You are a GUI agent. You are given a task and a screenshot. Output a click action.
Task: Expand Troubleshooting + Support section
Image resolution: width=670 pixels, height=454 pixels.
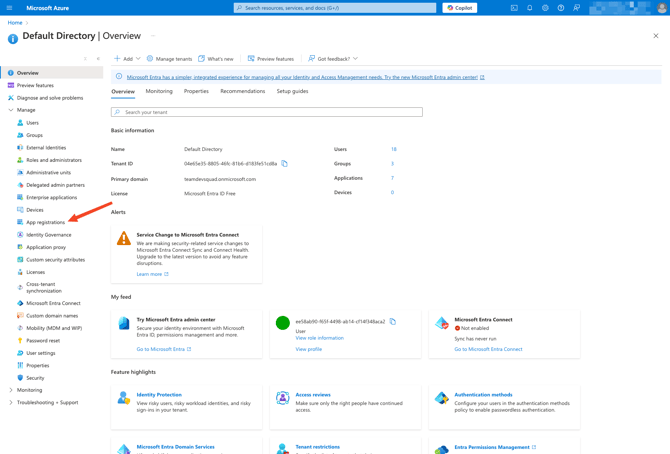click(x=11, y=402)
